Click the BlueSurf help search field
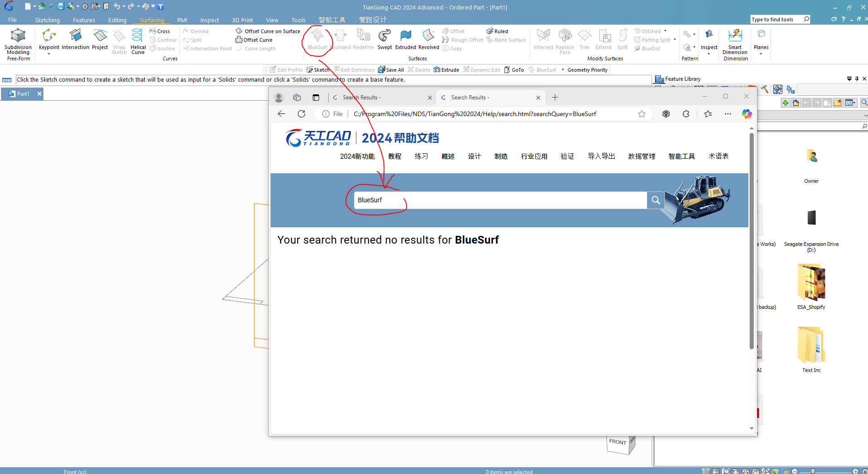868x474 pixels. 500,200
